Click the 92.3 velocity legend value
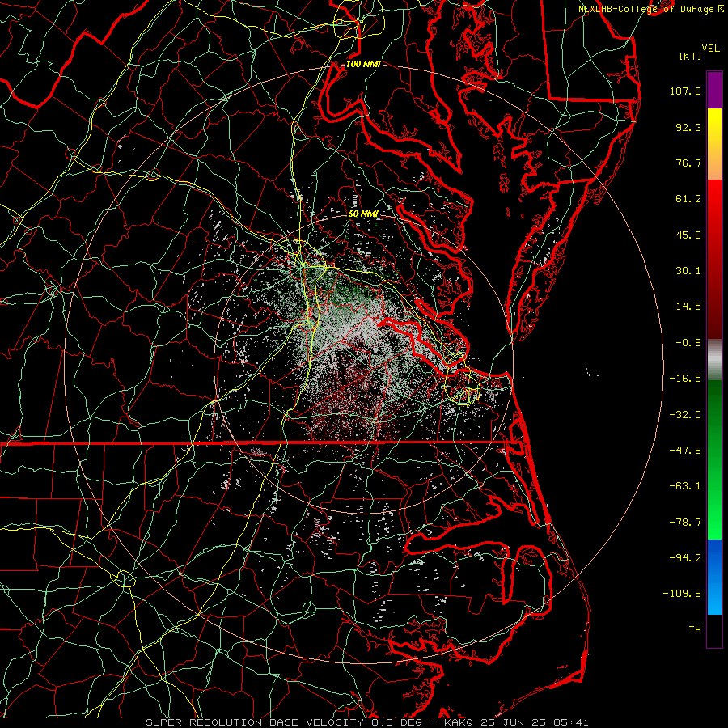 pyautogui.click(x=688, y=127)
